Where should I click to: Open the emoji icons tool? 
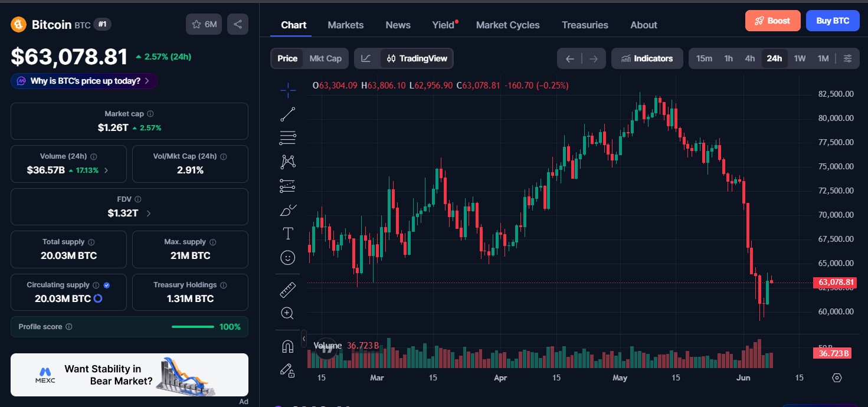(x=288, y=258)
